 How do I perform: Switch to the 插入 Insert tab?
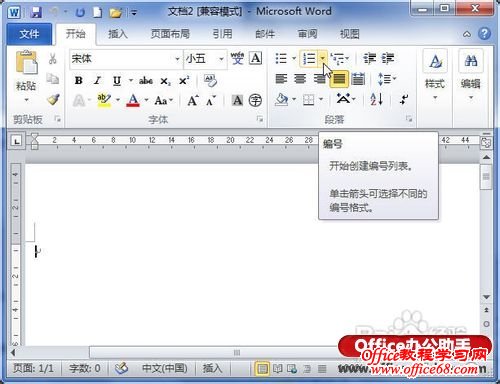118,34
